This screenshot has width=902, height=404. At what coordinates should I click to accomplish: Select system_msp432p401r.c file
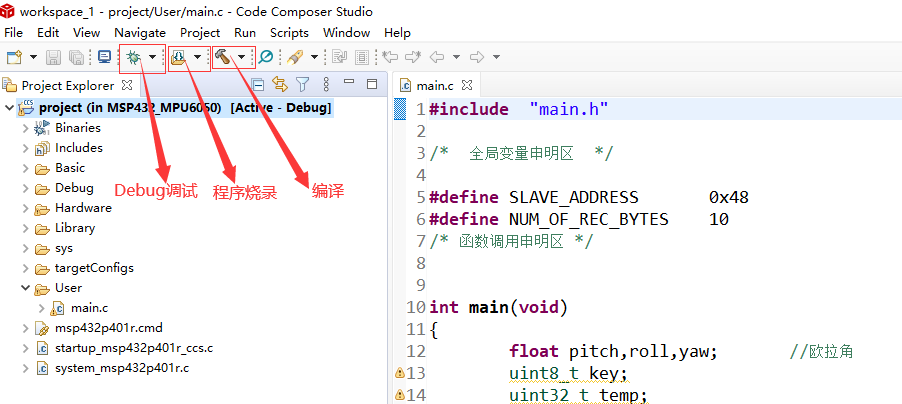122,368
